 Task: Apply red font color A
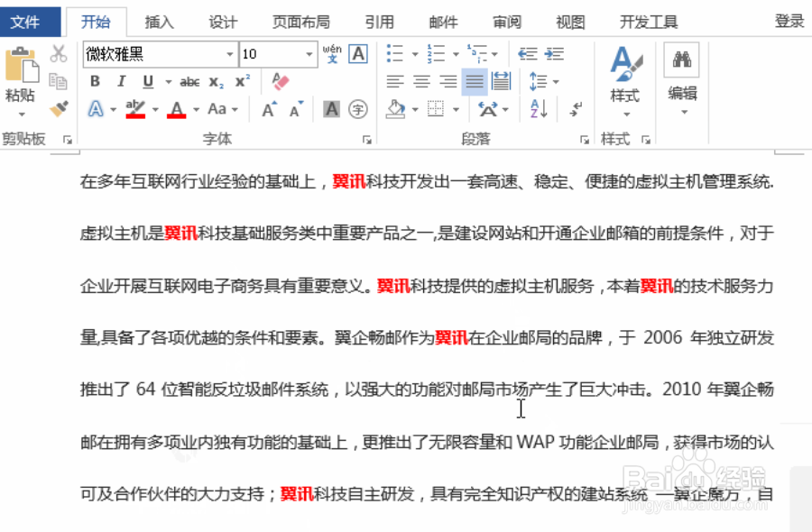point(177,109)
